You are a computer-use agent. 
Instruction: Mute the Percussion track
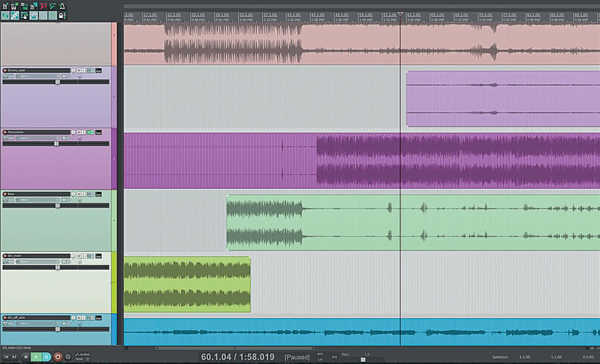point(79,132)
